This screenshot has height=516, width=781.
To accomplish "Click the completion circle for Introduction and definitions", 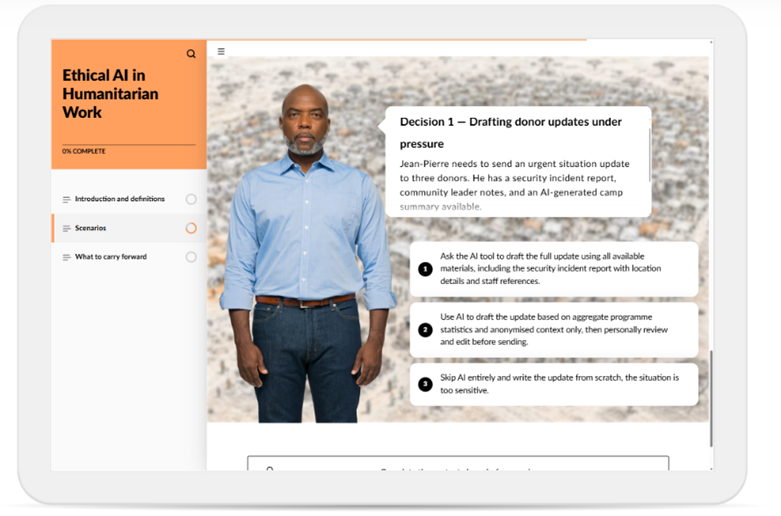I will [191, 199].
